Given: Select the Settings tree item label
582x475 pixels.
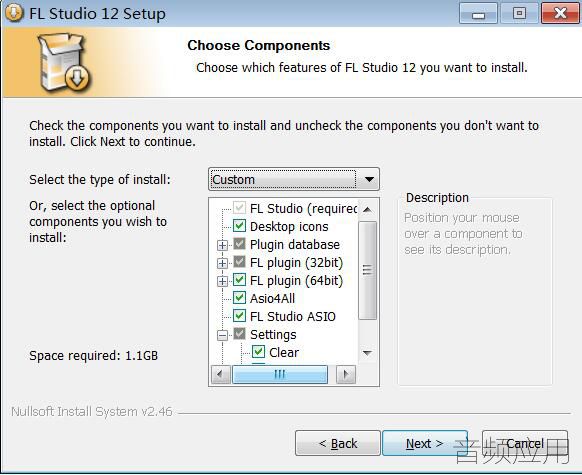Looking at the screenshot, I should (273, 334).
